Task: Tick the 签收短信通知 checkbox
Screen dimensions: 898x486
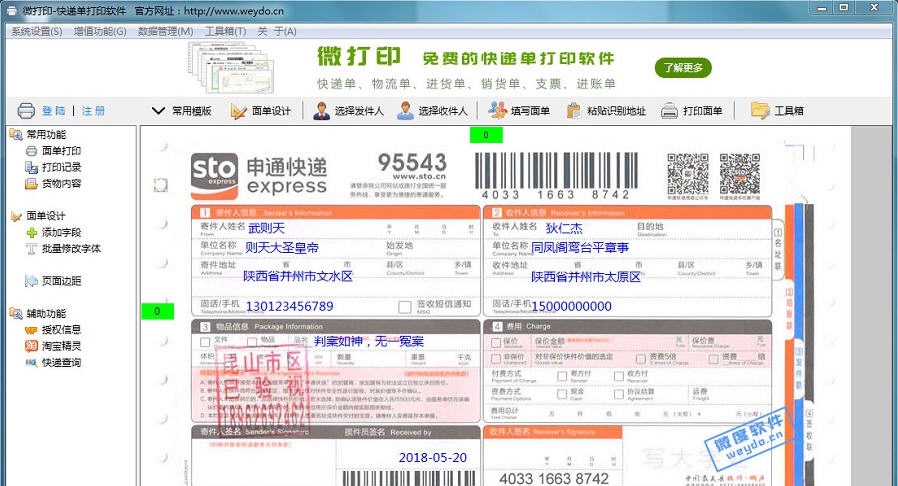Action: 405,307
